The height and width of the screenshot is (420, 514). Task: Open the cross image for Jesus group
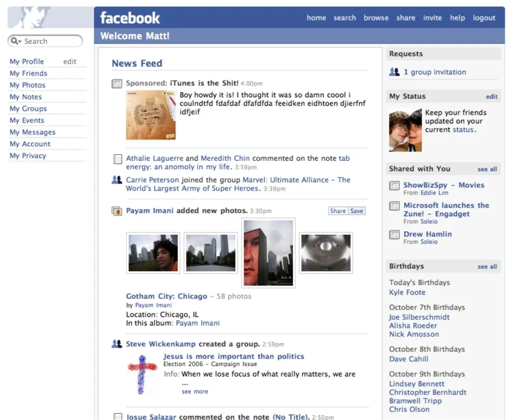(143, 375)
